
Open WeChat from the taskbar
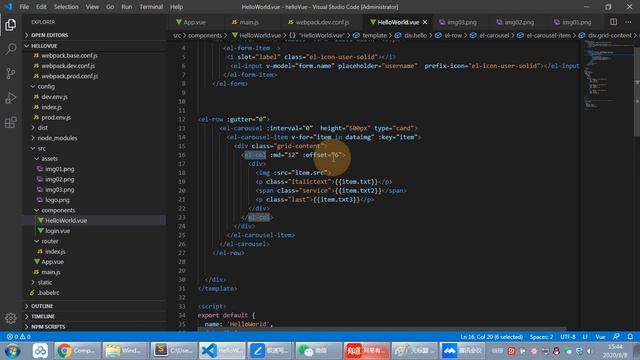point(318,351)
